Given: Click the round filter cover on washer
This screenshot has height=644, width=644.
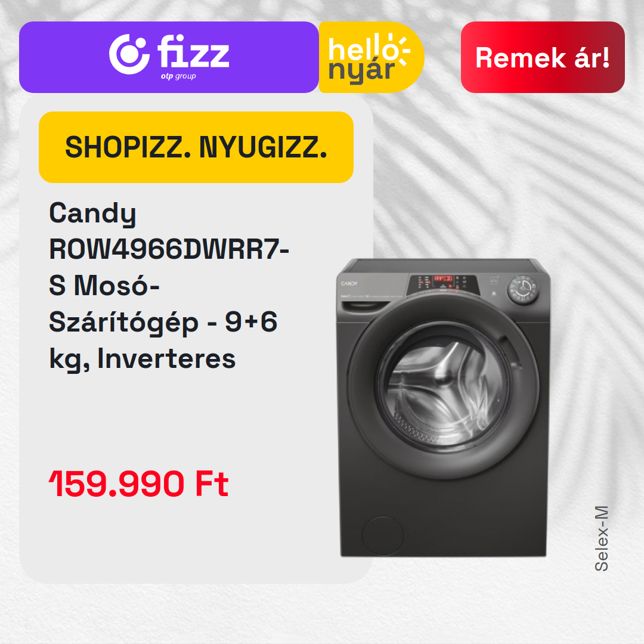Looking at the screenshot, I should pos(383,536).
